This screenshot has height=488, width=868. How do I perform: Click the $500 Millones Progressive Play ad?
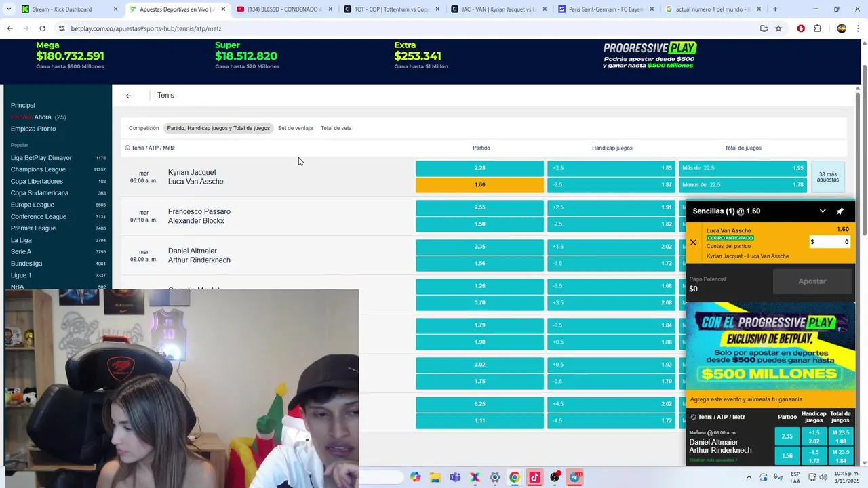pyautogui.click(x=770, y=346)
